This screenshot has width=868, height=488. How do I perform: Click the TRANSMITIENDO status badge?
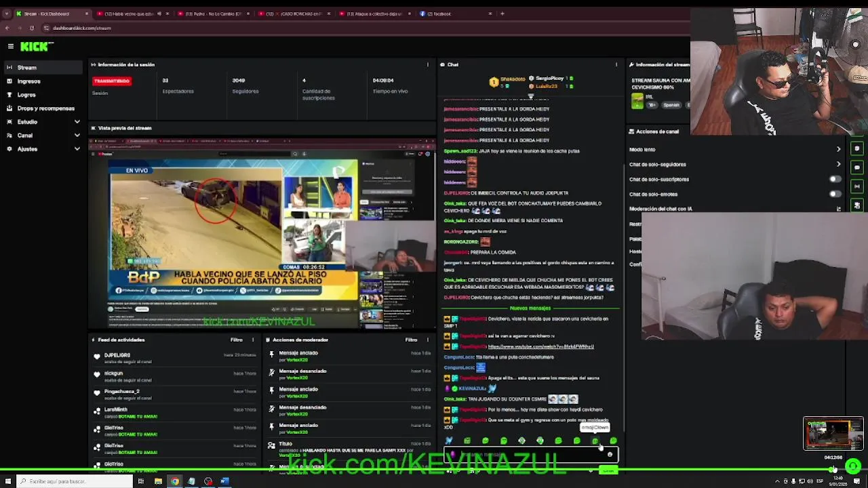click(x=112, y=81)
